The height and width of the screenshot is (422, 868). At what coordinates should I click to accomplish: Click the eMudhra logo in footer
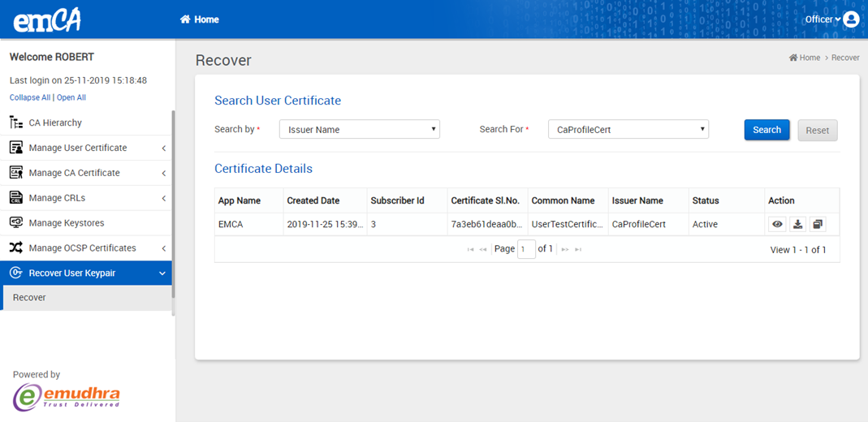pos(67,397)
